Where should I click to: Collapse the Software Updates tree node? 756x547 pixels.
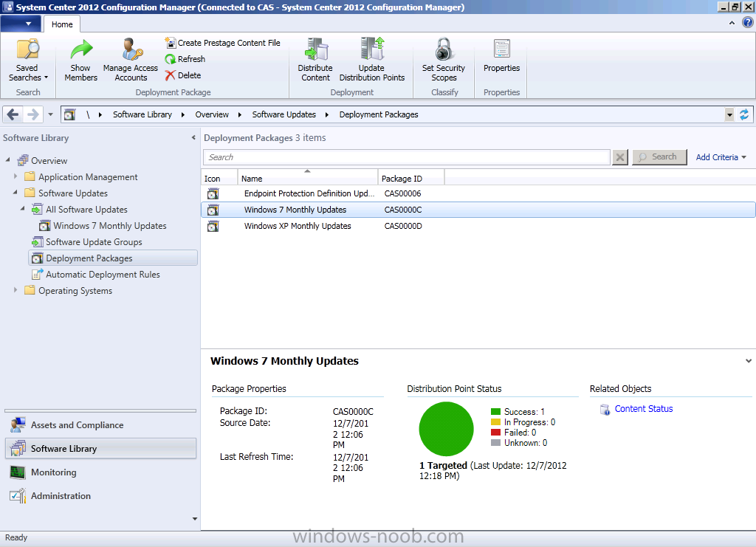(16, 192)
